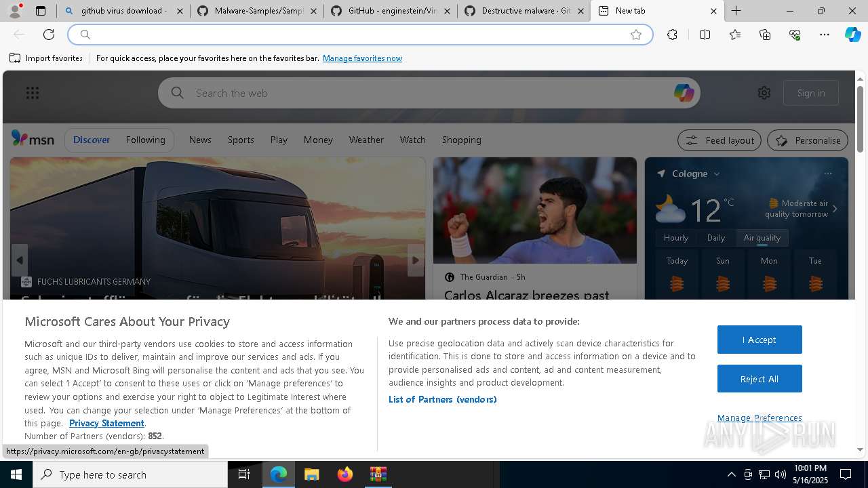The width and height of the screenshot is (868, 488).
Task: Click Personalise button
Action: click(808, 140)
